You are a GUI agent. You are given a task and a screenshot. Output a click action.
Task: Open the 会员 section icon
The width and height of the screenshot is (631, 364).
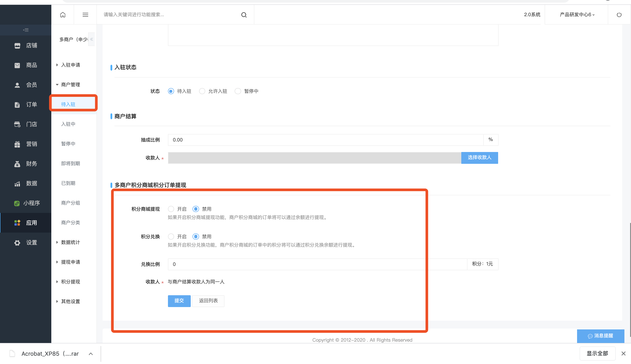(x=17, y=85)
